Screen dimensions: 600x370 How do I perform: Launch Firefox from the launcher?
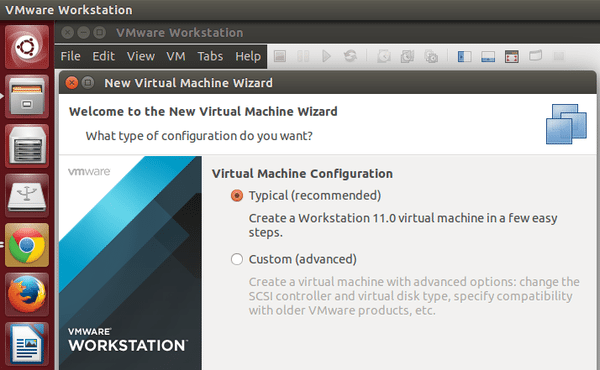pos(27,294)
